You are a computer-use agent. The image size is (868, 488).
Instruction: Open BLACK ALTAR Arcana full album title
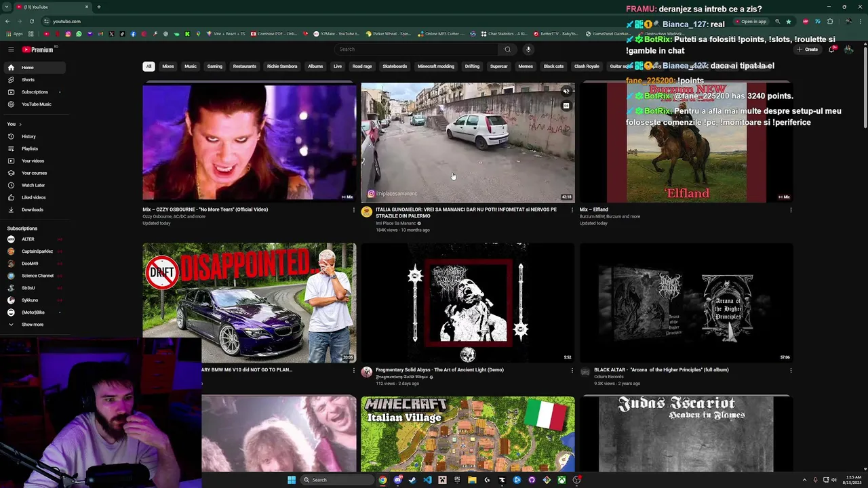tap(661, 370)
